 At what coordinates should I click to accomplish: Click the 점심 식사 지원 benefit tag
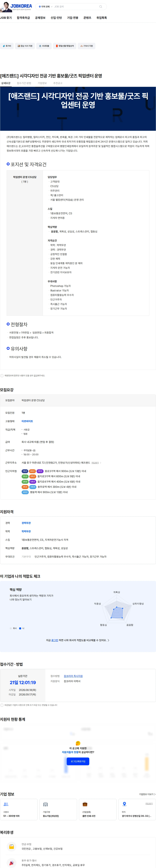tap(25, 46)
